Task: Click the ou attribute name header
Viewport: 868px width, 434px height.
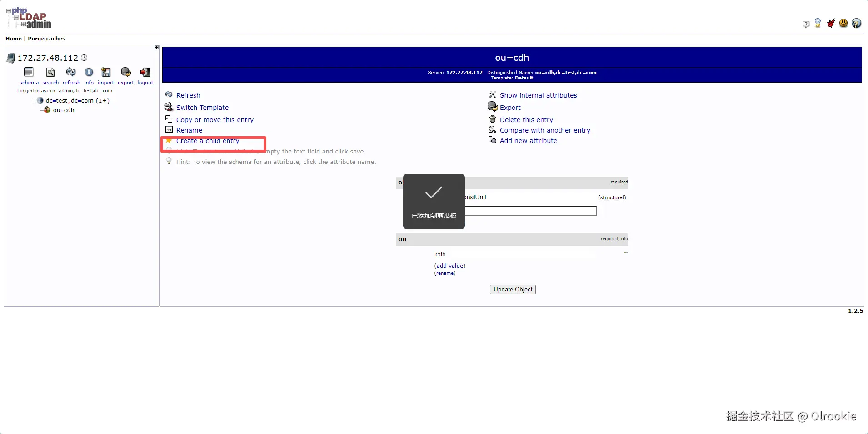Action: pos(403,239)
